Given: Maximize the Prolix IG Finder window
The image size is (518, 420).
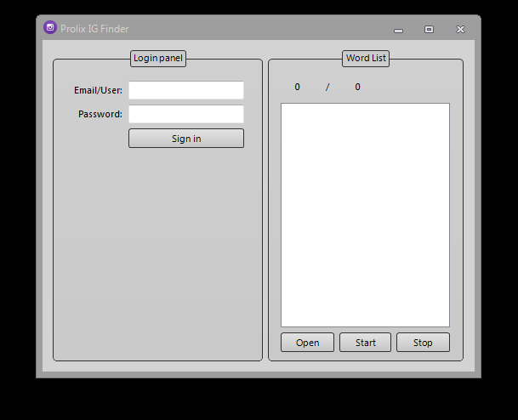Looking at the screenshot, I should tap(430, 30).
